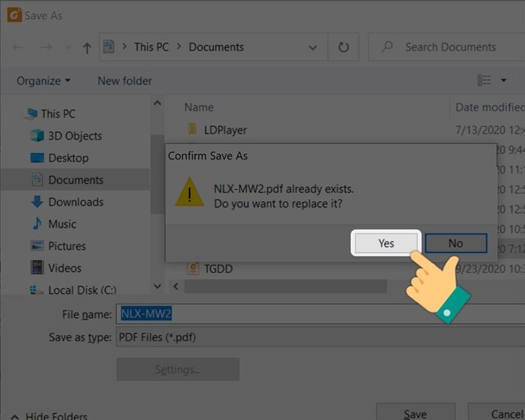
Task: Click No in Confirm Save As dialog
Action: [455, 243]
